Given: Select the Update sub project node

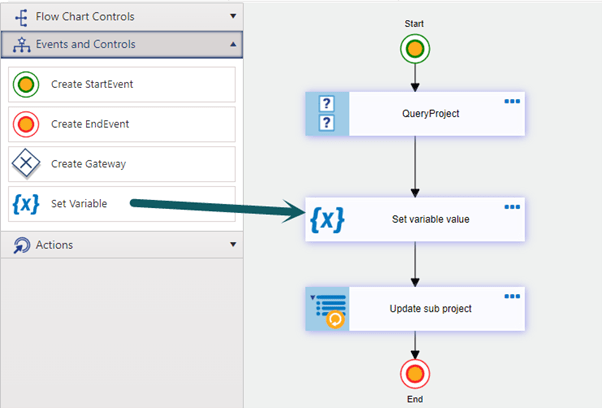Looking at the screenshot, I should [x=415, y=309].
